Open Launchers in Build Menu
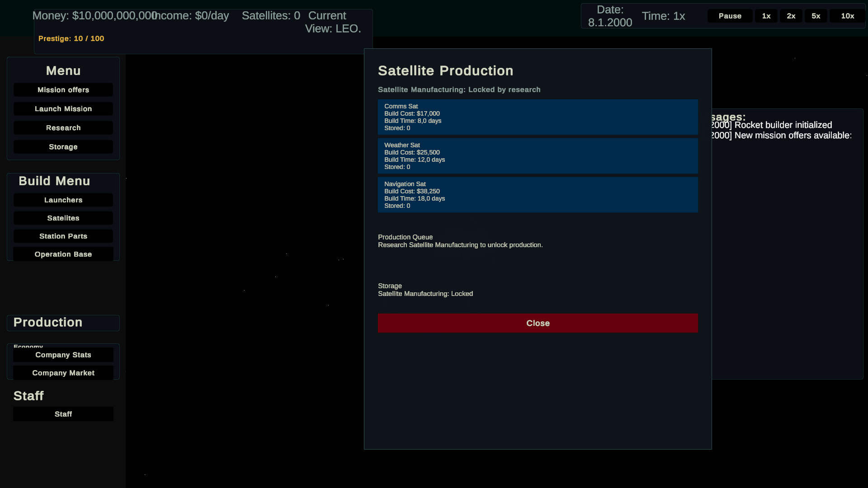 (63, 200)
